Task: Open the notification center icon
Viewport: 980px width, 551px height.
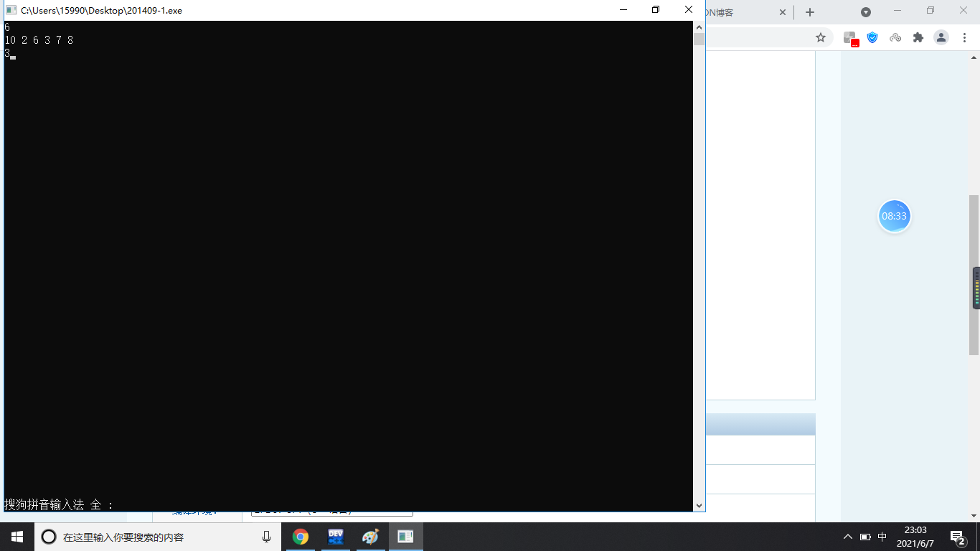Action: tap(958, 537)
